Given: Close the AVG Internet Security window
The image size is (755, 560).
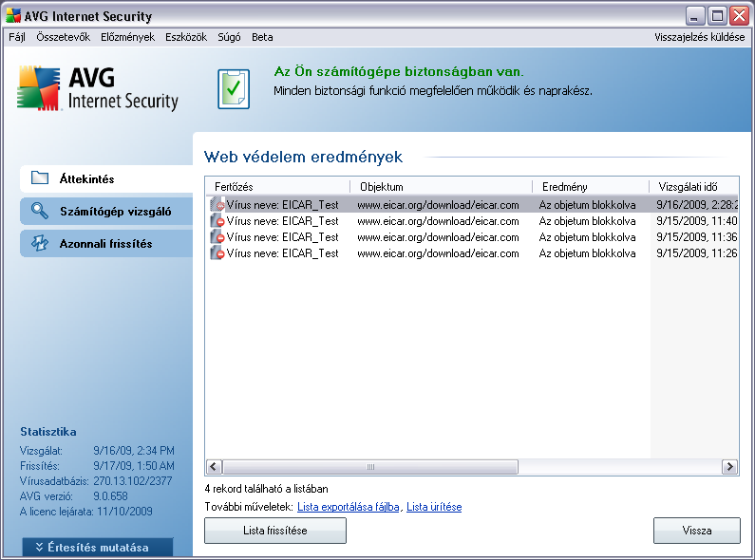Looking at the screenshot, I should pyautogui.click(x=739, y=16).
